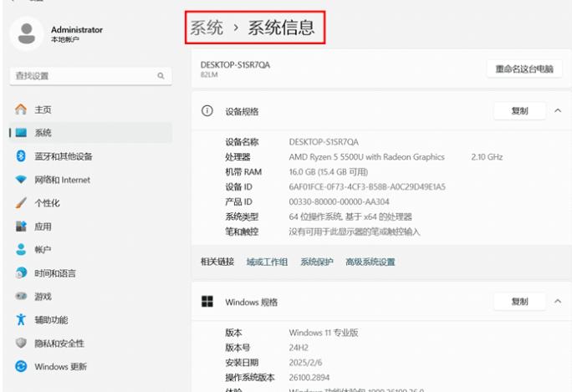Select 辅助功能 label in sidebar
The height and width of the screenshot is (392, 572).
click(51, 320)
